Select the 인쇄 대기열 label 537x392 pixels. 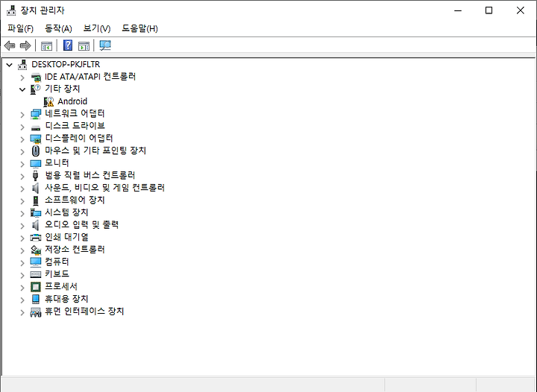click(67, 237)
